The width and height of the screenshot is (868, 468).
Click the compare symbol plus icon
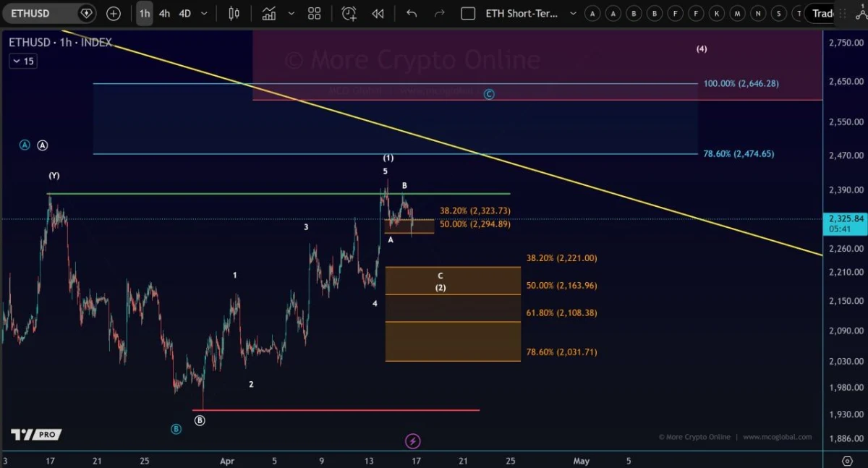coord(114,13)
